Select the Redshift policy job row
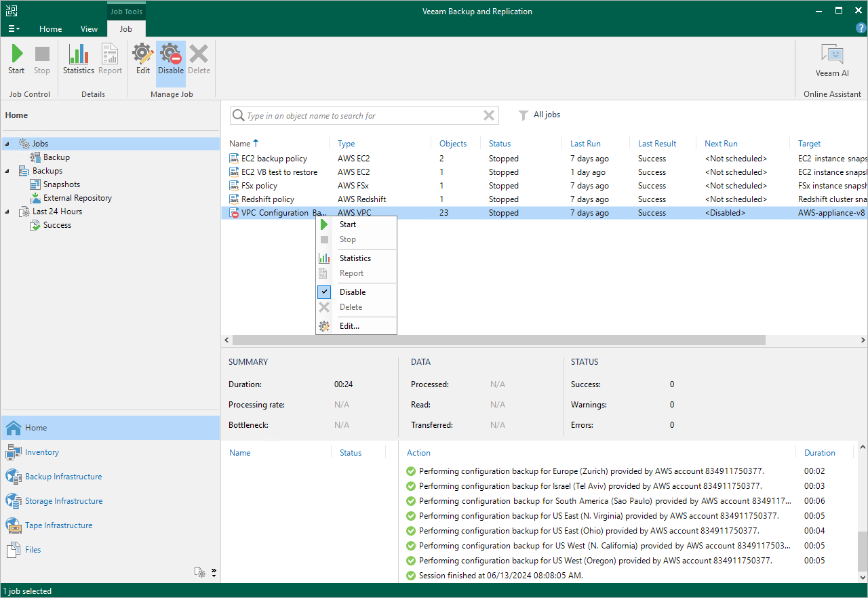The image size is (868, 598). tap(545, 199)
